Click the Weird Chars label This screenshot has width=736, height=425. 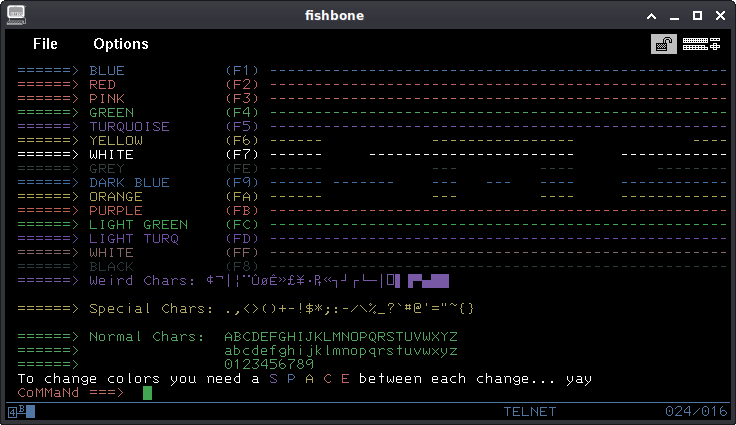point(142,281)
